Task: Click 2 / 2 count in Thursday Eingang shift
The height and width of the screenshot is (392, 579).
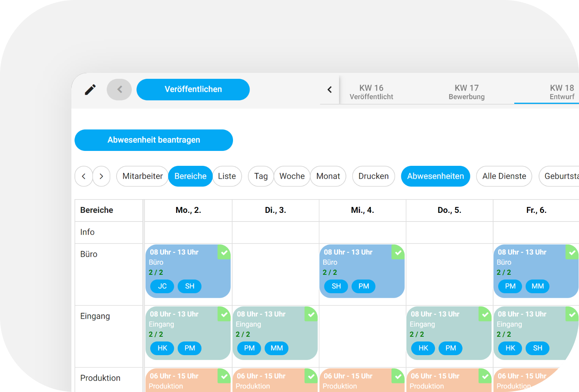Action: pos(417,334)
